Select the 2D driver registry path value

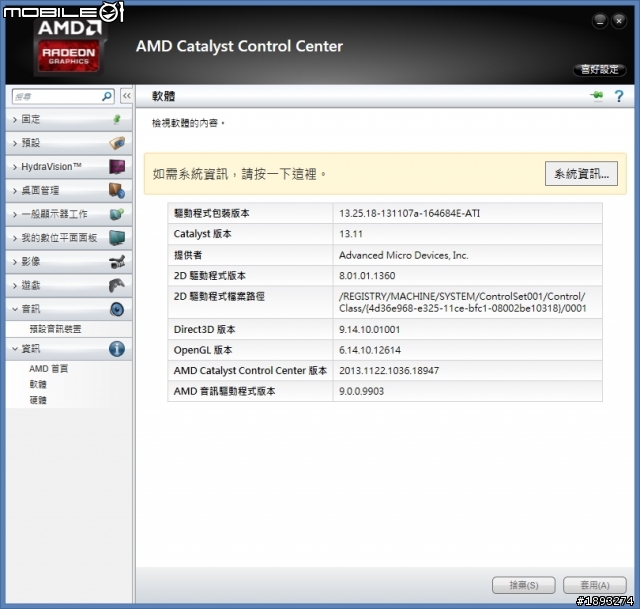tap(462, 302)
